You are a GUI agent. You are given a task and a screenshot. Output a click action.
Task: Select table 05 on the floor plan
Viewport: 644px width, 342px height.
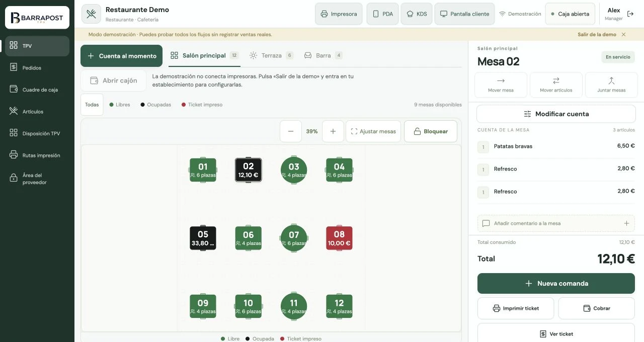click(x=203, y=238)
